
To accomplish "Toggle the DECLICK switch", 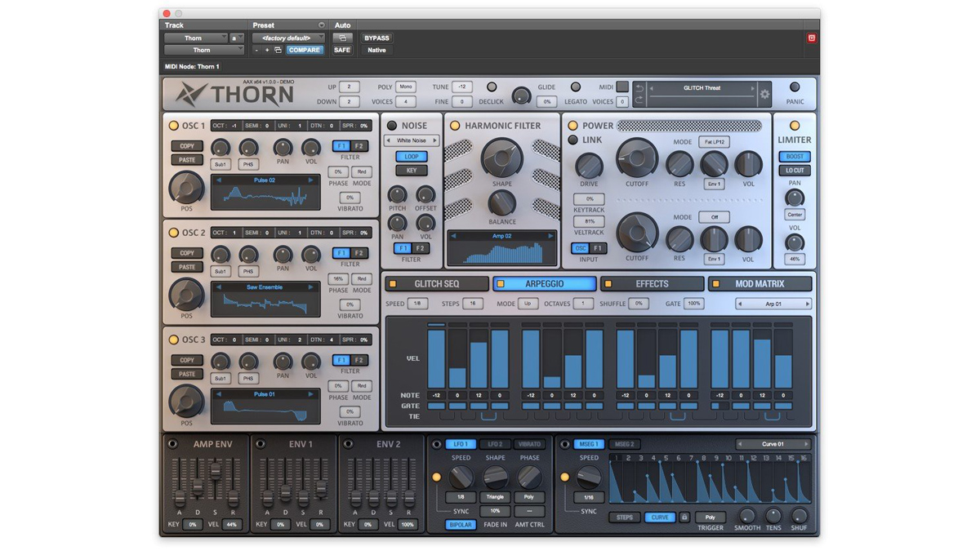I will click(492, 87).
